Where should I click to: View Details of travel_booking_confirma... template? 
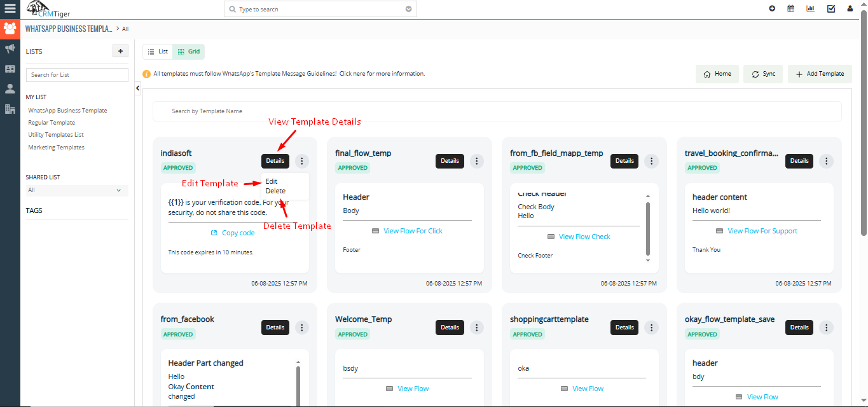click(x=799, y=161)
